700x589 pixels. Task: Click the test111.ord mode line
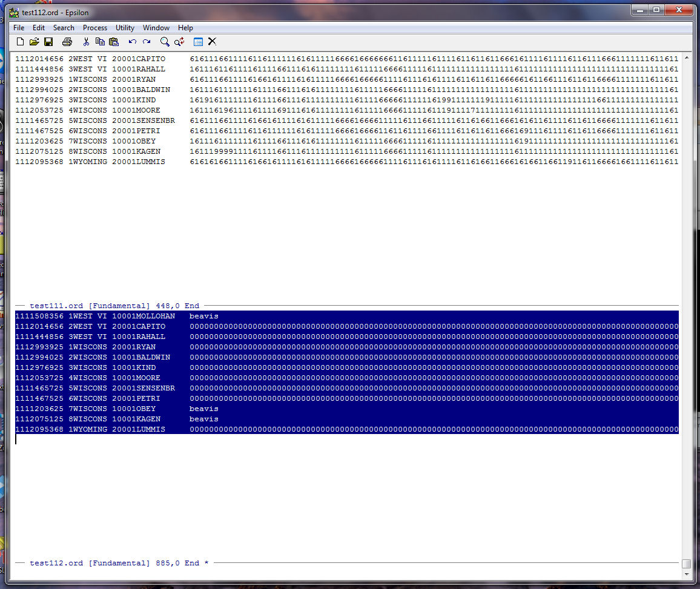click(x=114, y=306)
